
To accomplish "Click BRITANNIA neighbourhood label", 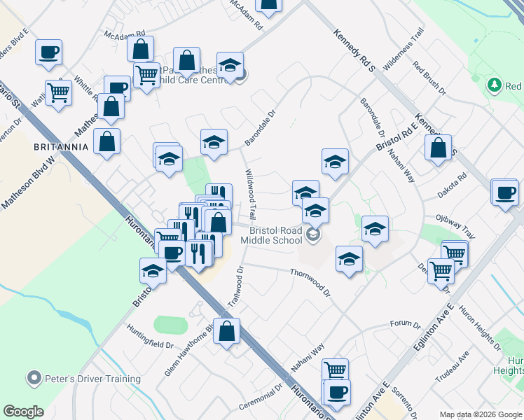I will (x=61, y=147).
